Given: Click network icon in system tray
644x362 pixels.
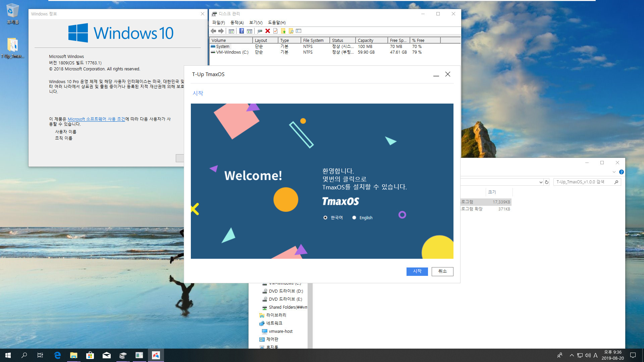Looking at the screenshot, I should pos(580,355).
